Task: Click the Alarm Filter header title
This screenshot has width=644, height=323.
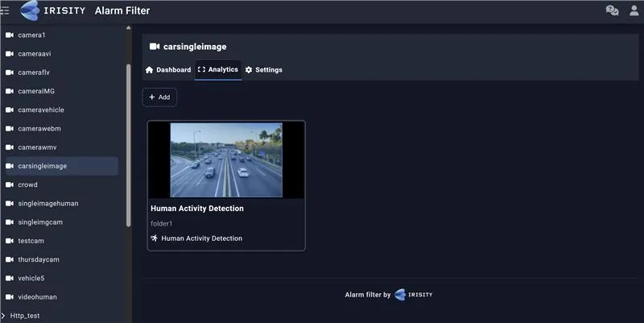Action: pos(122,10)
